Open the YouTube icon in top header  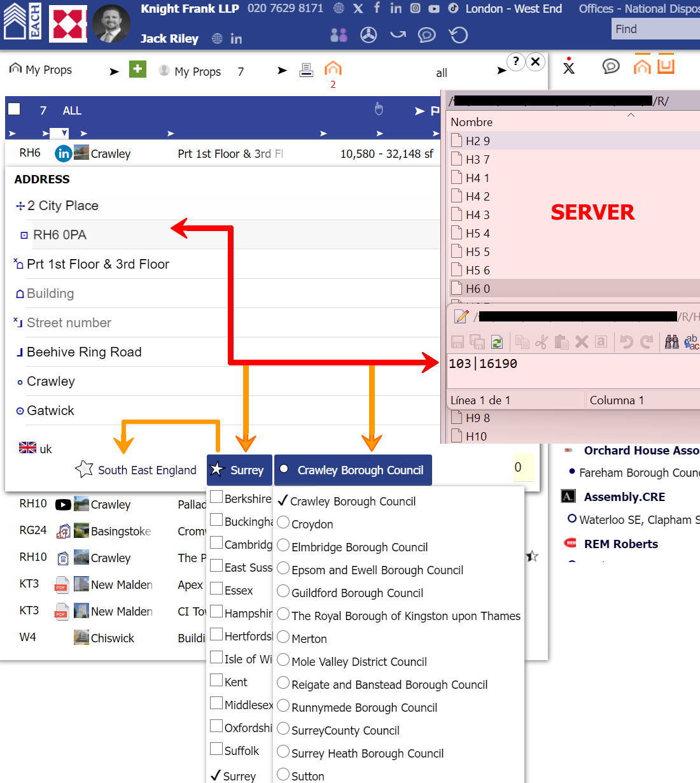point(434,9)
